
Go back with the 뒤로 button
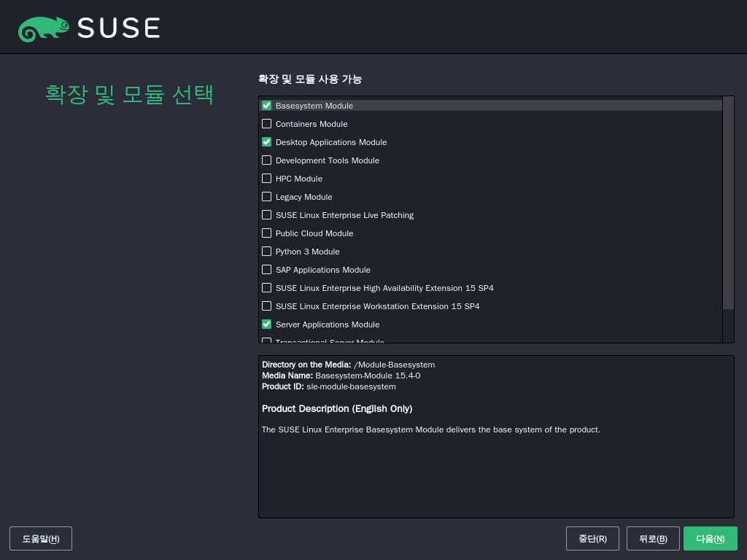point(653,539)
